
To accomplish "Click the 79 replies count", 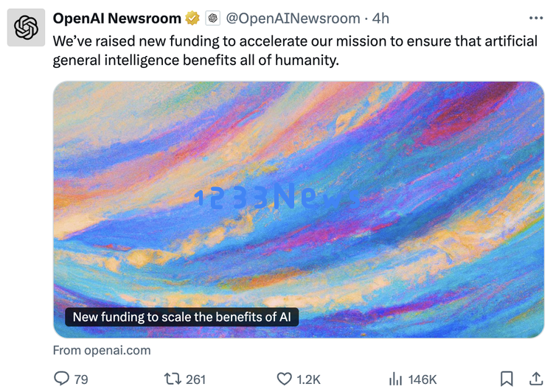I will pyautogui.click(x=81, y=379).
